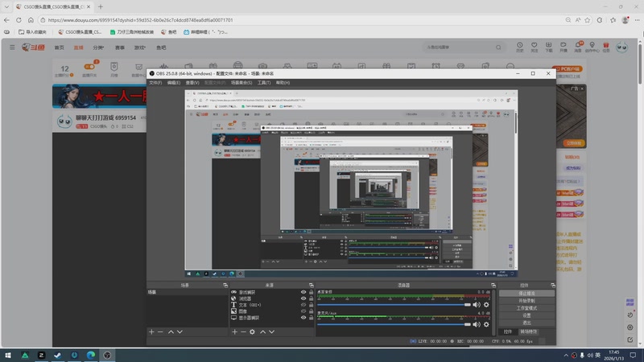Viewport: 644px width, 362px height.
Task: Pop out the OBS 来源 dock panel
Action: pos(312,286)
